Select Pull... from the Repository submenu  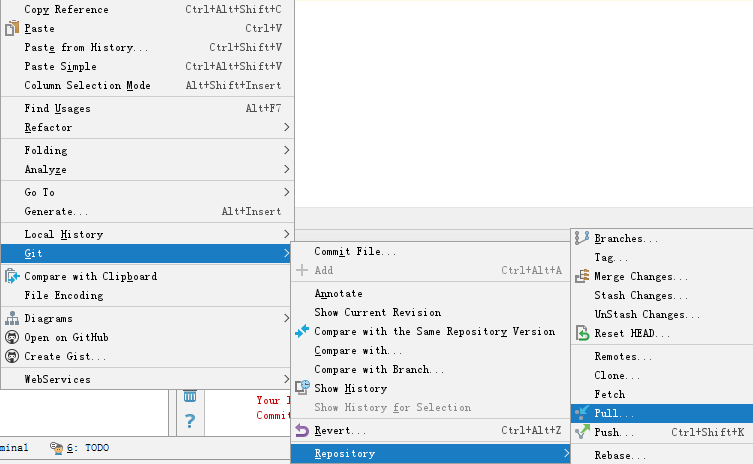coord(614,414)
